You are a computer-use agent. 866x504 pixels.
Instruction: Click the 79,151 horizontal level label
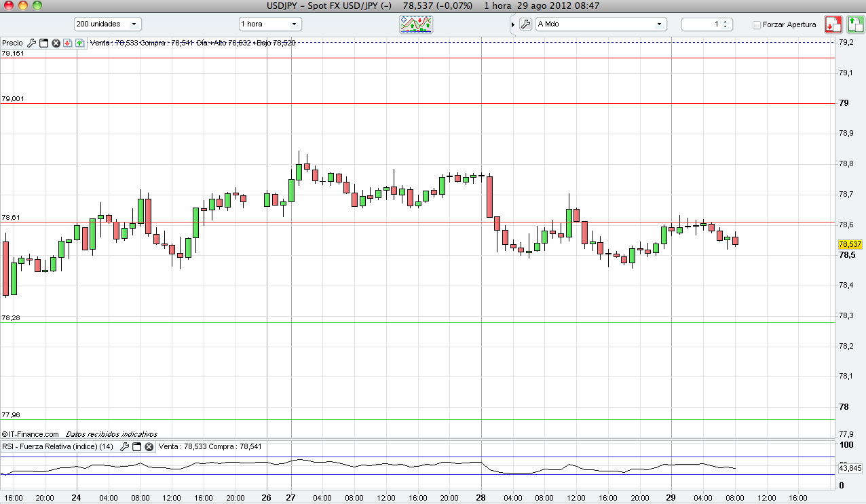tap(13, 53)
